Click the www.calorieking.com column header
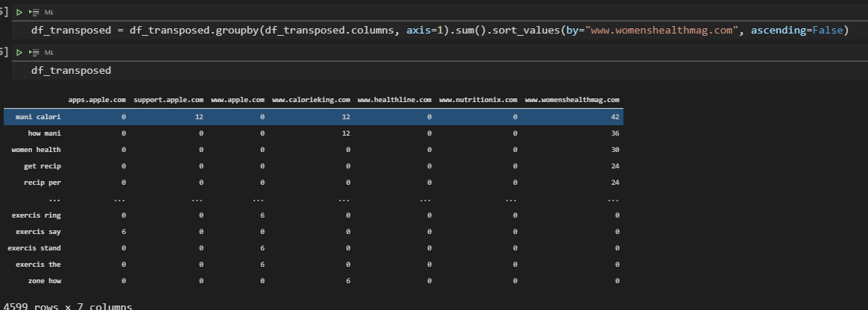This screenshot has height=310, width=868. 311,100
